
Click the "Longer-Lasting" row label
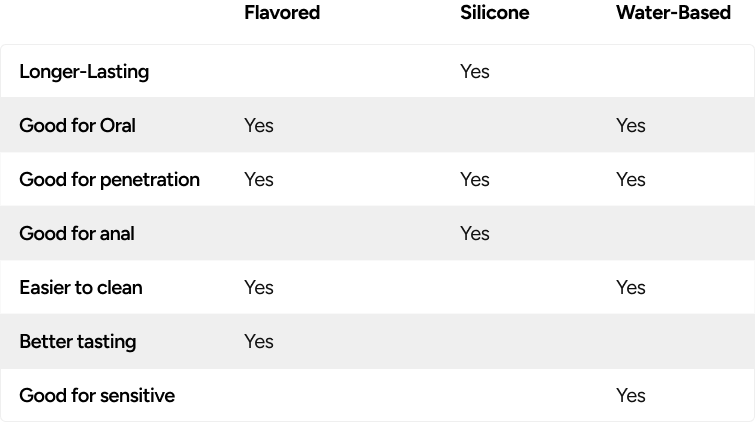(x=84, y=72)
